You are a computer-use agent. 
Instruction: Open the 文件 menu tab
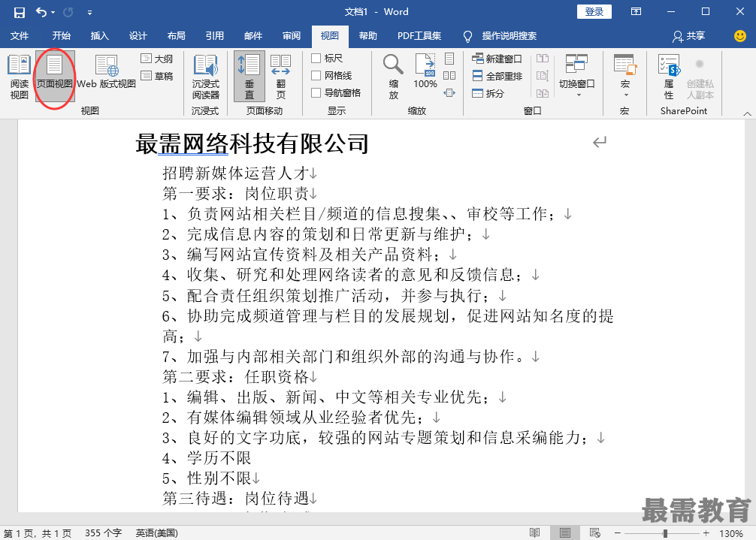coord(20,35)
